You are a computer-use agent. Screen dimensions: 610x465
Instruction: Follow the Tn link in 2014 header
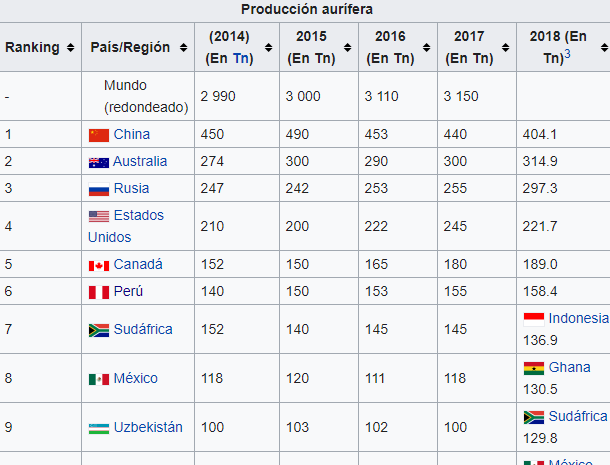point(241,59)
